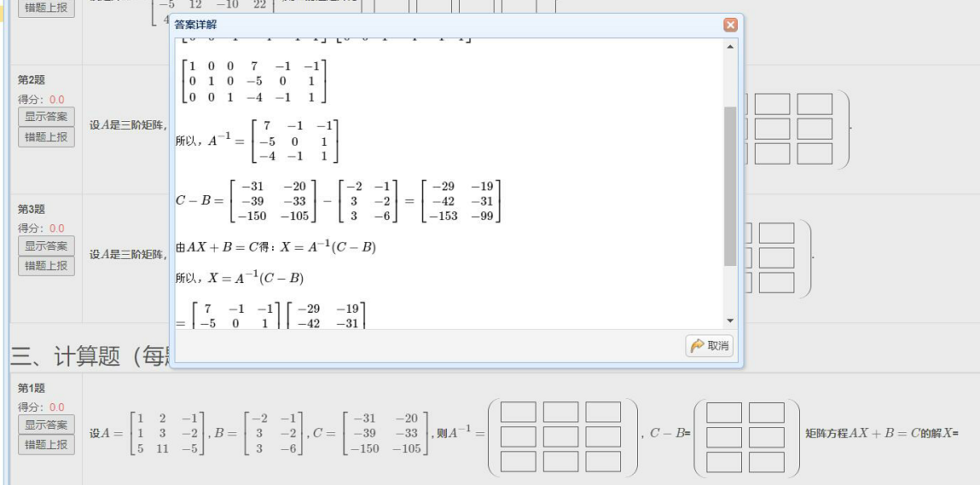The image size is (980, 485).
Task: Click the bottom-right answer box of 第2题's matrix
Action: coord(815,153)
